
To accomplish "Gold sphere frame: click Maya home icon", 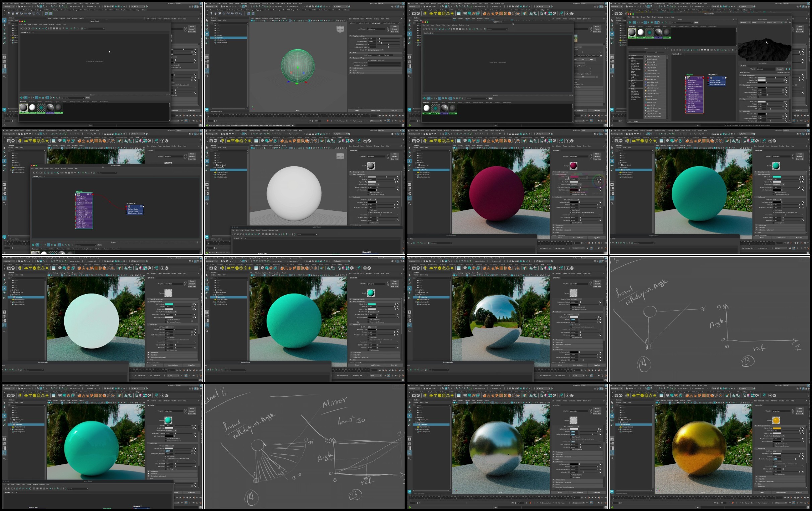I will (611, 385).
